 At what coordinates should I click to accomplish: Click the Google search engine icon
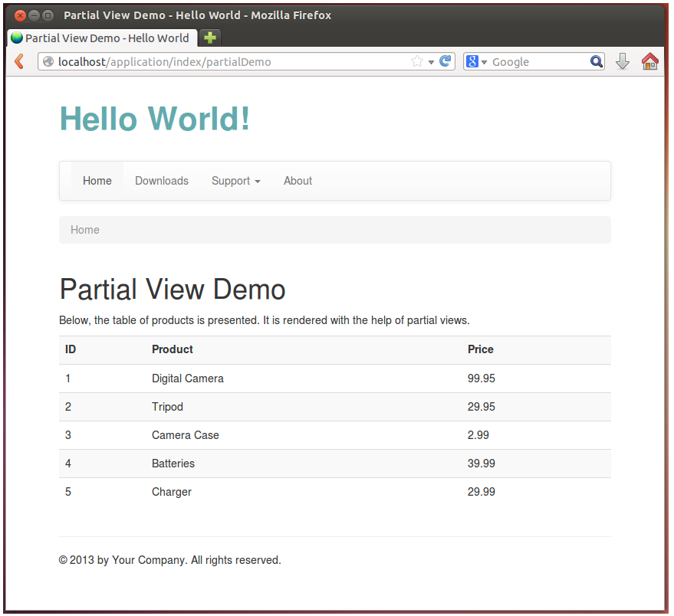(x=472, y=62)
